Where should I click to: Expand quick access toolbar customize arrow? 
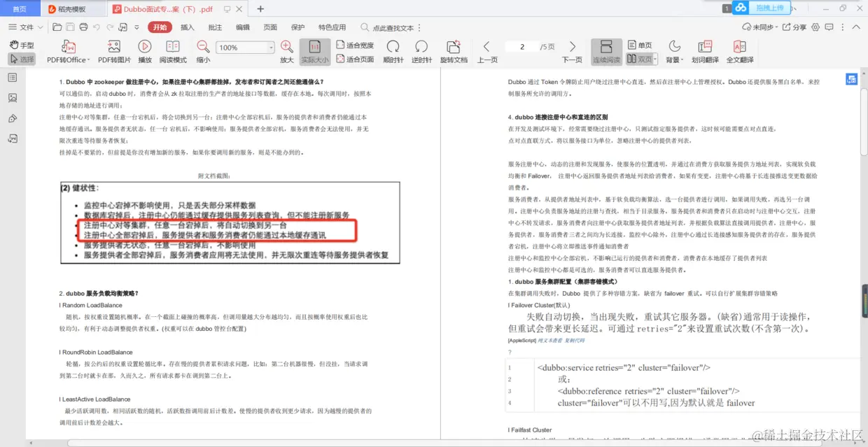137,27
